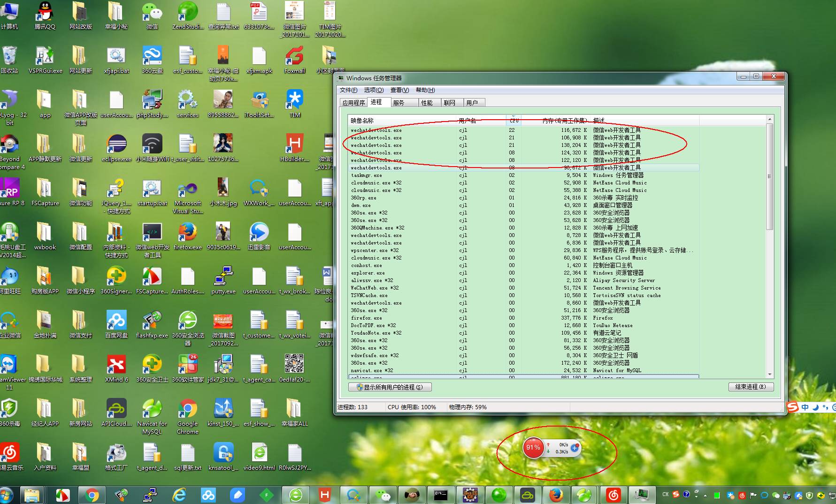Click the scrollbar down arrow in process list

pyautogui.click(x=769, y=374)
